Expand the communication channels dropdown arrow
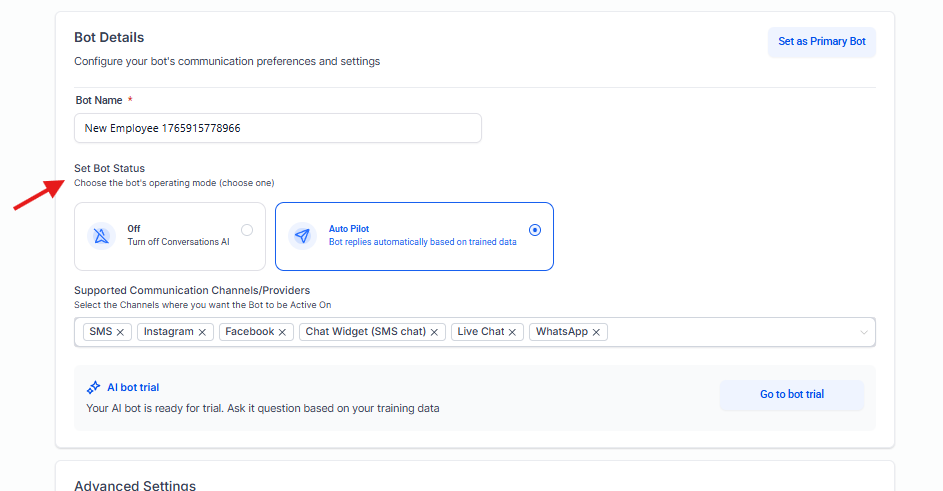The image size is (943, 491). (x=864, y=332)
